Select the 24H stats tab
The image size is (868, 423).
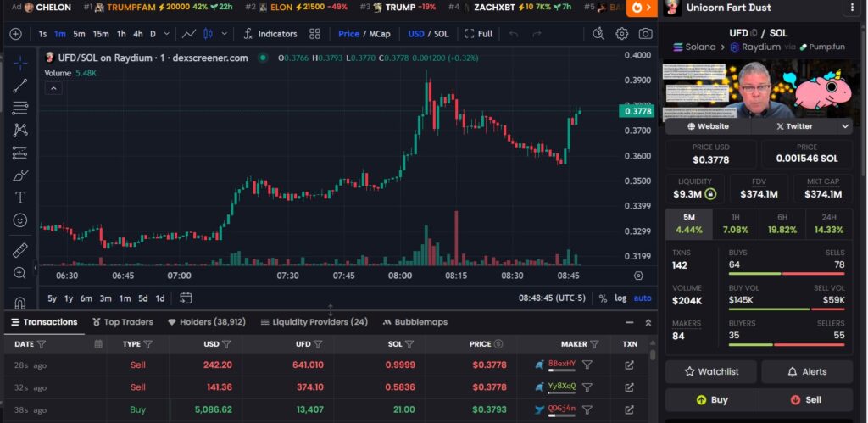pos(829,224)
